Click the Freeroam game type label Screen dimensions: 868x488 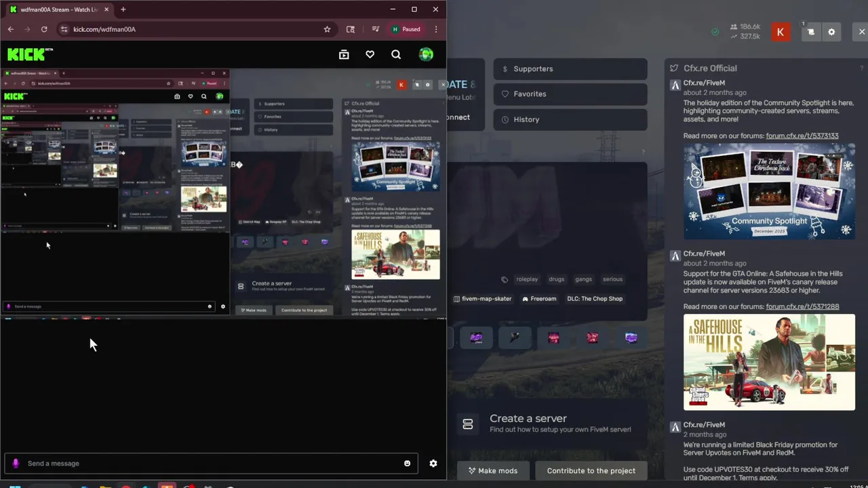(539, 299)
